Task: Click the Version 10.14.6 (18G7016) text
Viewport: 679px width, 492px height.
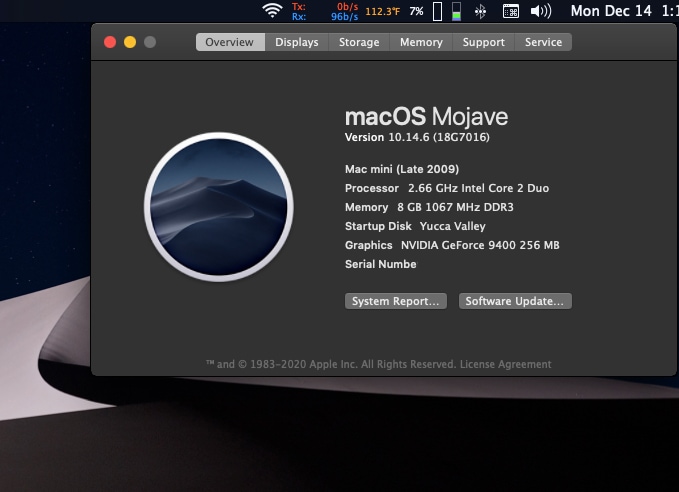Action: click(x=417, y=137)
